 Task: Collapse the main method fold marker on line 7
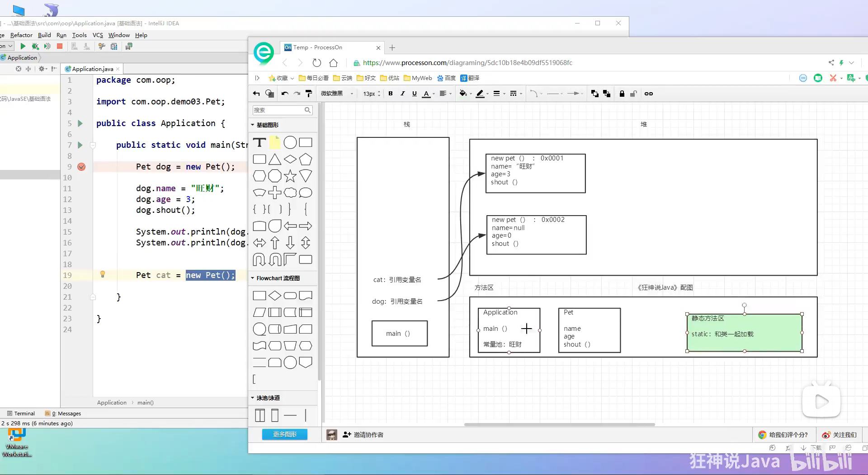tap(93, 145)
